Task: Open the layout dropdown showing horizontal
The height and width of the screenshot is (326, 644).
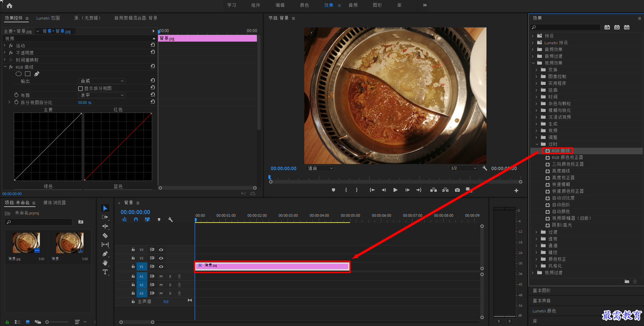Action: pos(102,95)
